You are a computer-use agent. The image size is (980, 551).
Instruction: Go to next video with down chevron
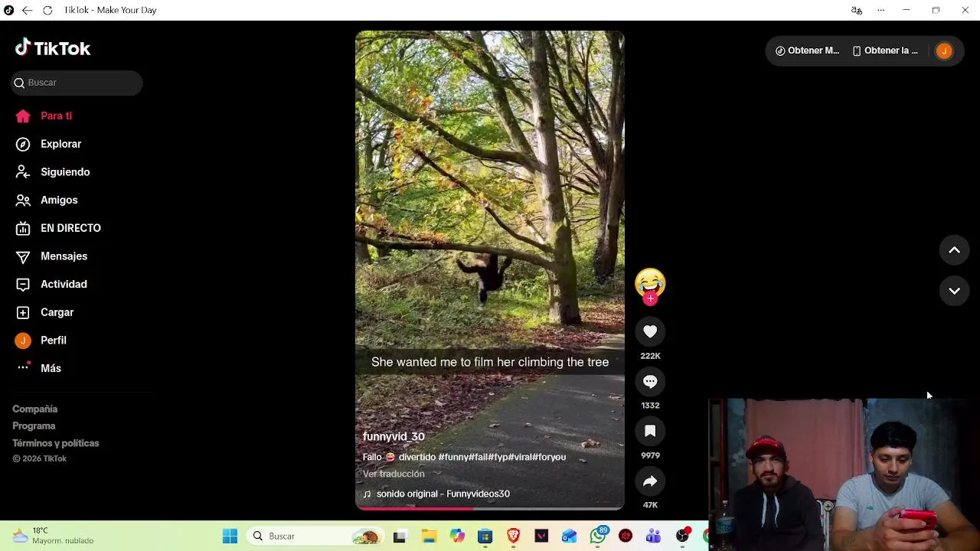point(954,291)
